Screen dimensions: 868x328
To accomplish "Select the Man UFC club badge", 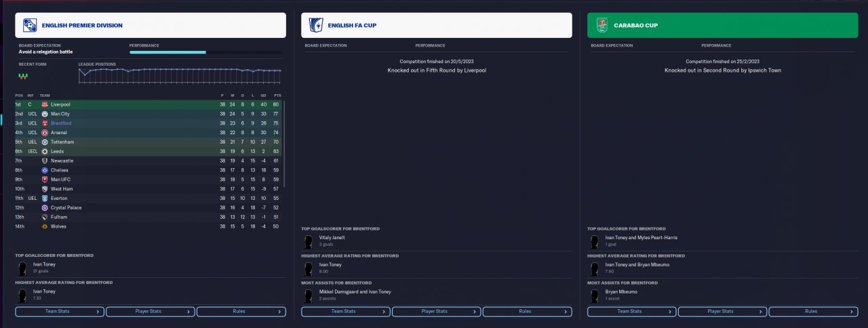I will pyautogui.click(x=44, y=180).
